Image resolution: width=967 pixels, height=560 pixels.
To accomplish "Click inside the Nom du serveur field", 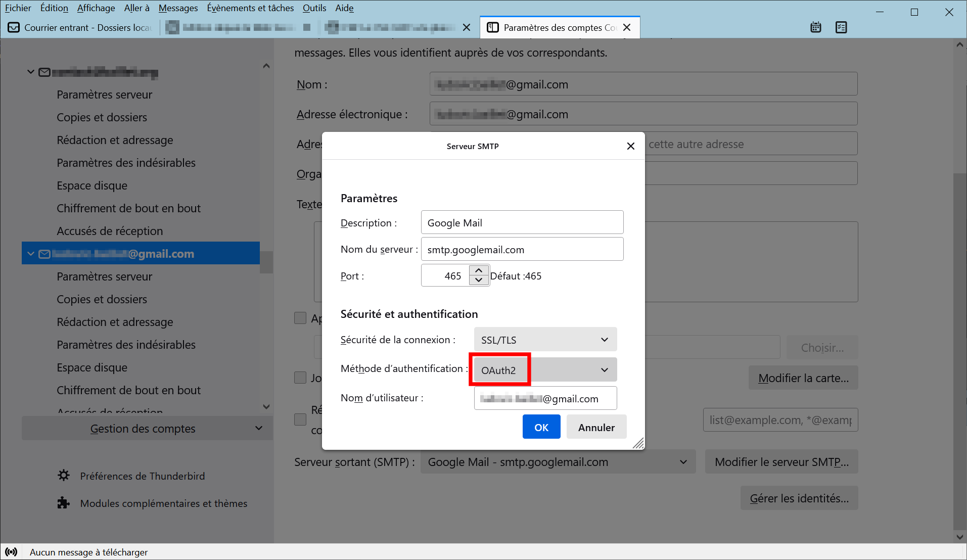I will (522, 249).
